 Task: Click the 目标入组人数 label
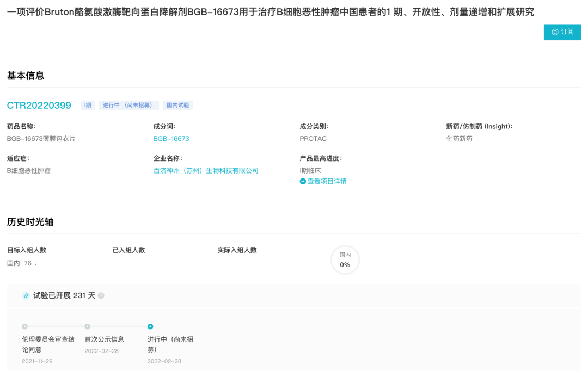pyautogui.click(x=27, y=250)
